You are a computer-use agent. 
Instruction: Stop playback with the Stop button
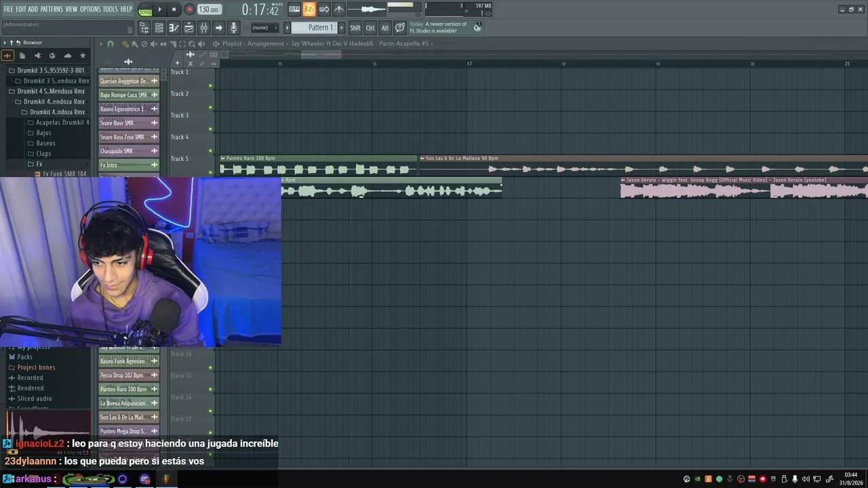tap(174, 9)
